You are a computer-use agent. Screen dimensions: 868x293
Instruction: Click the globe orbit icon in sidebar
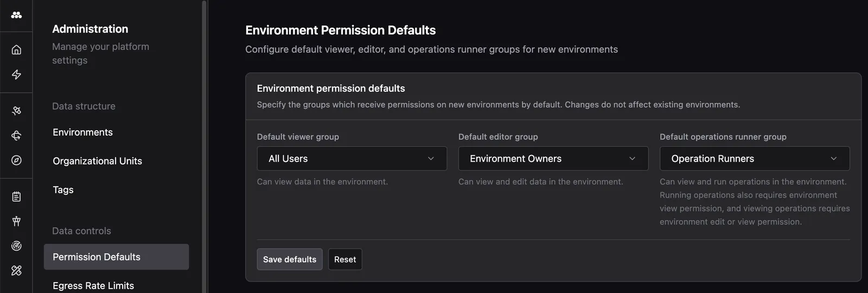[x=16, y=135]
